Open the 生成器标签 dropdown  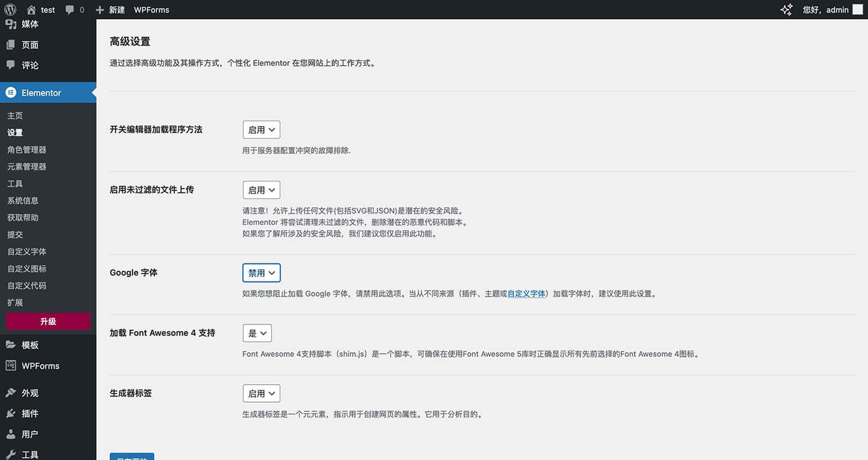click(x=262, y=393)
